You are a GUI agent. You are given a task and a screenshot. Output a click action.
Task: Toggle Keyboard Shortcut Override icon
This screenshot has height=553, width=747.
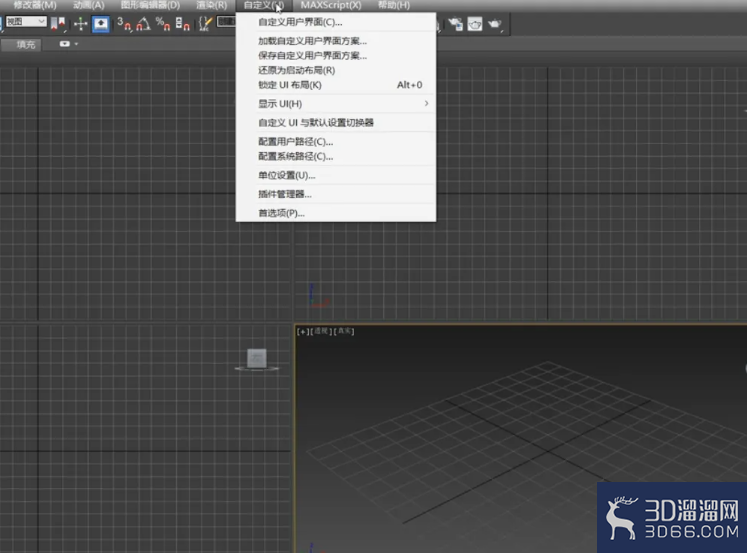coord(101,24)
